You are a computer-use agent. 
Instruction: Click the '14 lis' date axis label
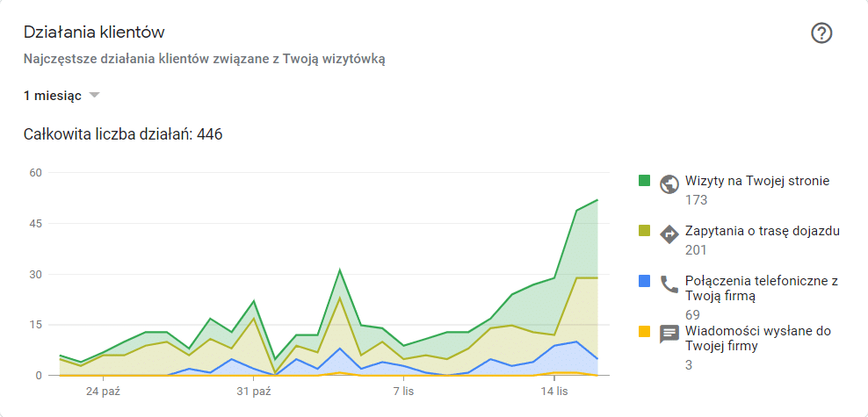pos(553,391)
